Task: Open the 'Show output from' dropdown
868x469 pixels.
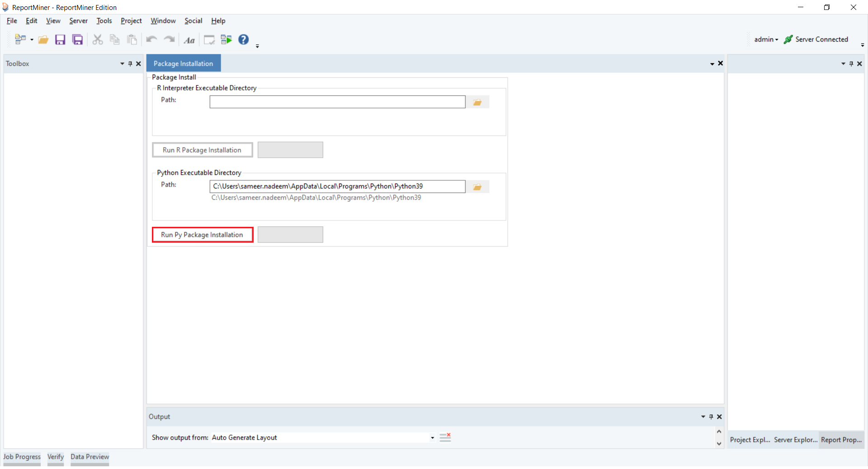Action: click(x=432, y=437)
